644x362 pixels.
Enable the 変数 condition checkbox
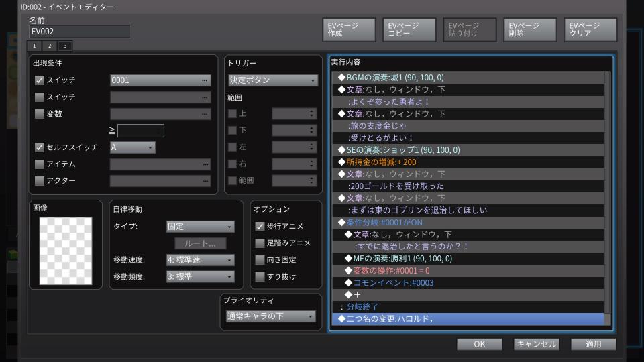pos(40,114)
